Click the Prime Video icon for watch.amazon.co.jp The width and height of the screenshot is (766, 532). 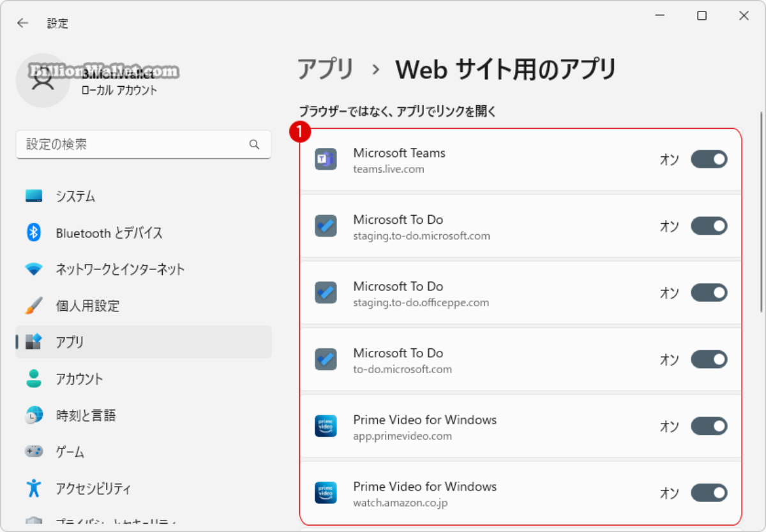[x=326, y=492]
